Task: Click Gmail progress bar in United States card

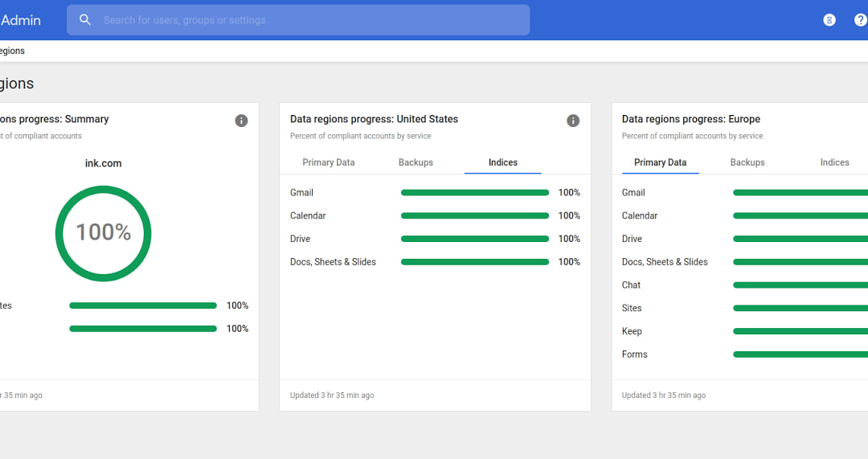Action: coord(475,193)
